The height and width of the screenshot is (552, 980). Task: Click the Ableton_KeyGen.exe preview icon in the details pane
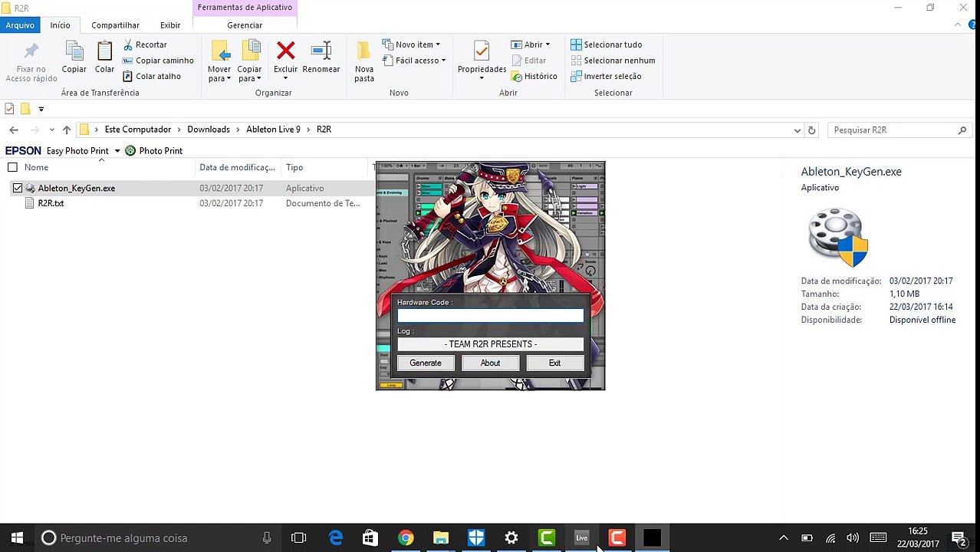click(837, 238)
